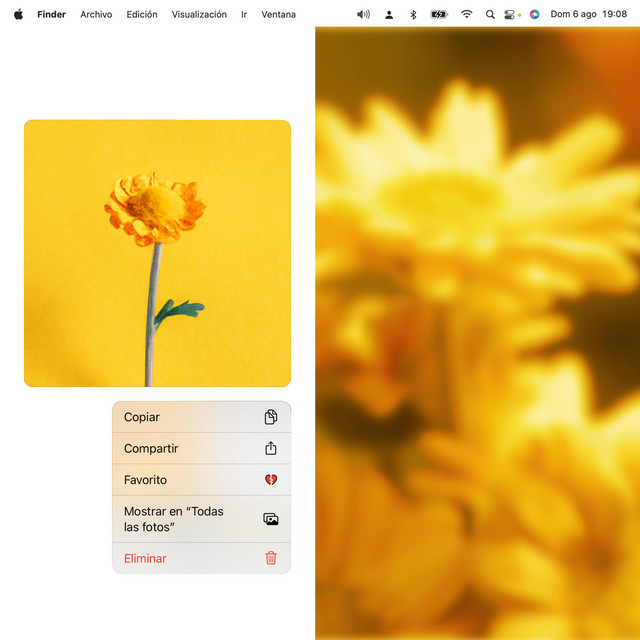
Task: Select the yellow flower photo thumbnail
Action: pos(158,253)
